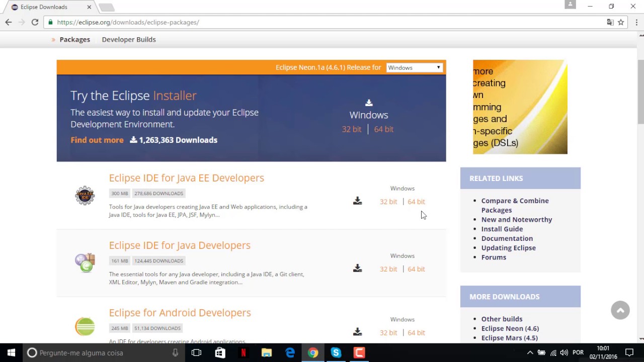Screen dimensions: 644x362
Task: Open the Chrome three-dot menu
Action: pos(636,22)
